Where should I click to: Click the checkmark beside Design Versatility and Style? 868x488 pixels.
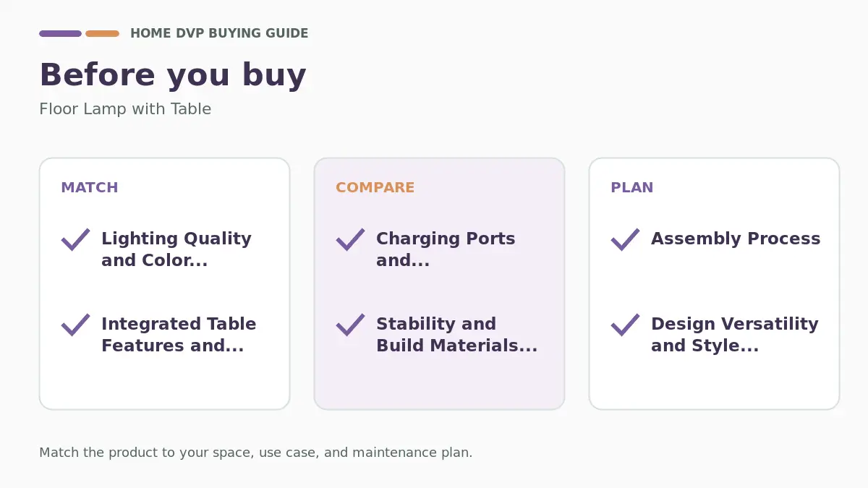coord(625,325)
